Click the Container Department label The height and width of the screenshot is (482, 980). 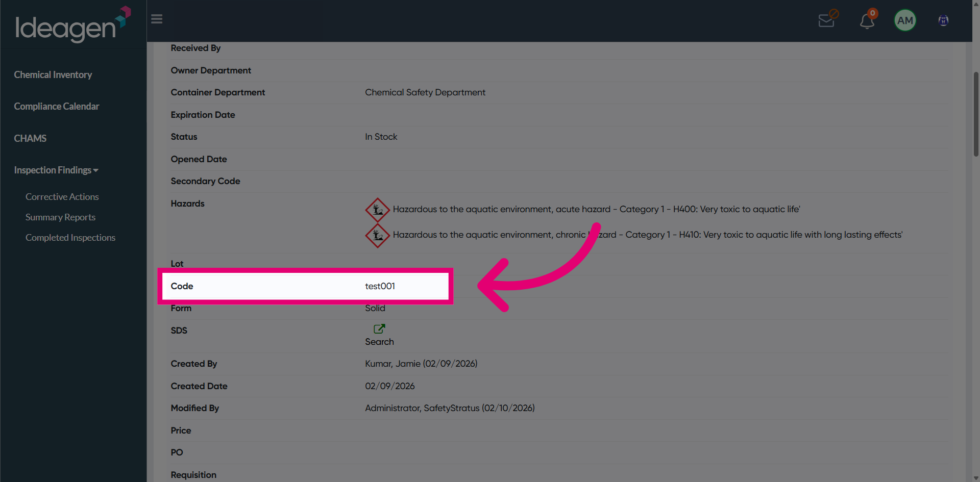click(x=218, y=92)
